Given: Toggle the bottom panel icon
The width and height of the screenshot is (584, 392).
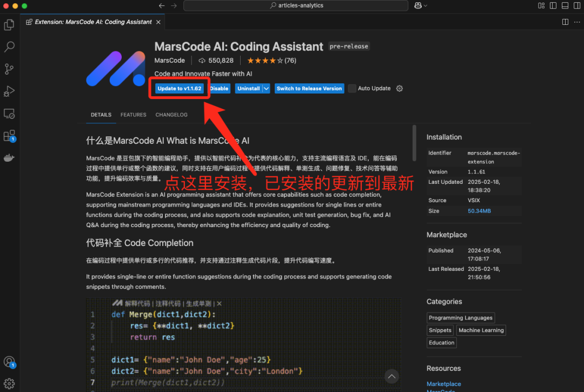Looking at the screenshot, I should (565, 5).
